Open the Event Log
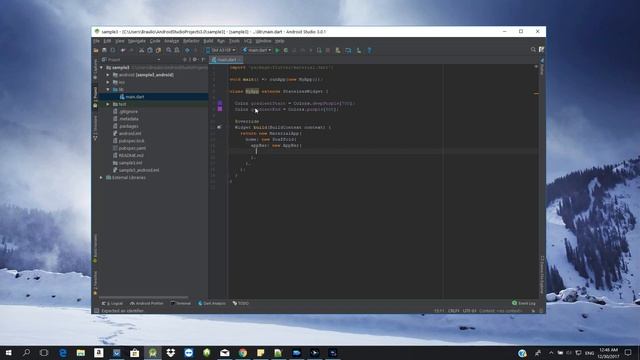The height and width of the screenshot is (360, 640). (524, 303)
